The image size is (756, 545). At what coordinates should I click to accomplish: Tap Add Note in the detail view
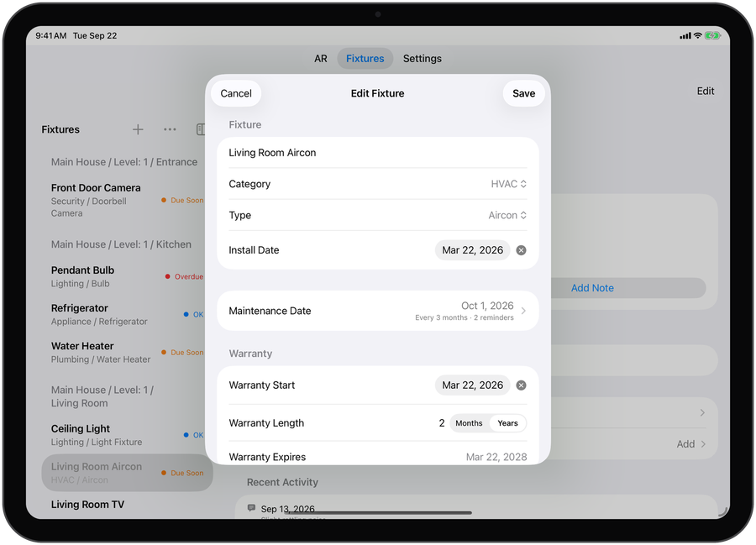[592, 288]
